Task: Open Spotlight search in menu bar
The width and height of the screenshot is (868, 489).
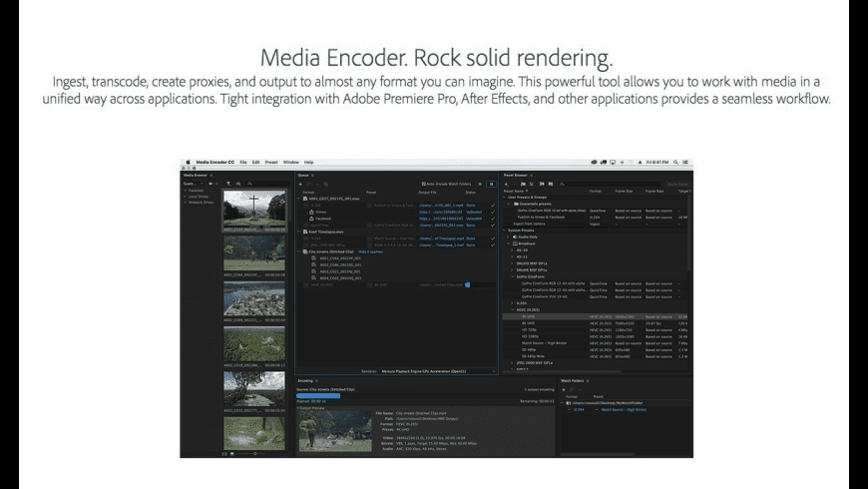Action: pos(675,163)
